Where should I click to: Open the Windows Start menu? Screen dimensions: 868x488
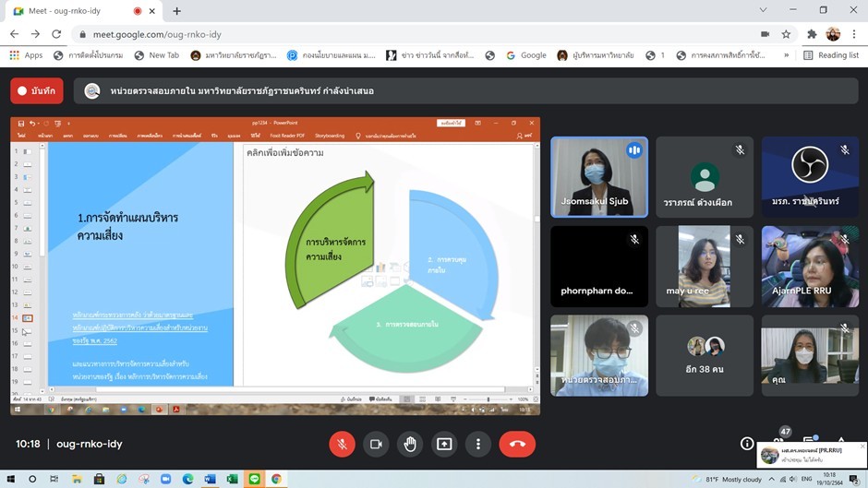[10, 479]
